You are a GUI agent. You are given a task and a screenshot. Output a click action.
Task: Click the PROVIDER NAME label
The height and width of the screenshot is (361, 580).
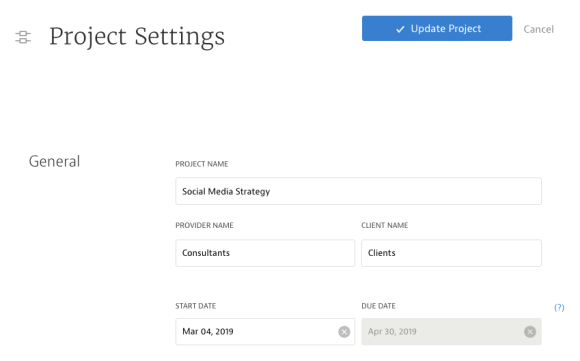(204, 225)
